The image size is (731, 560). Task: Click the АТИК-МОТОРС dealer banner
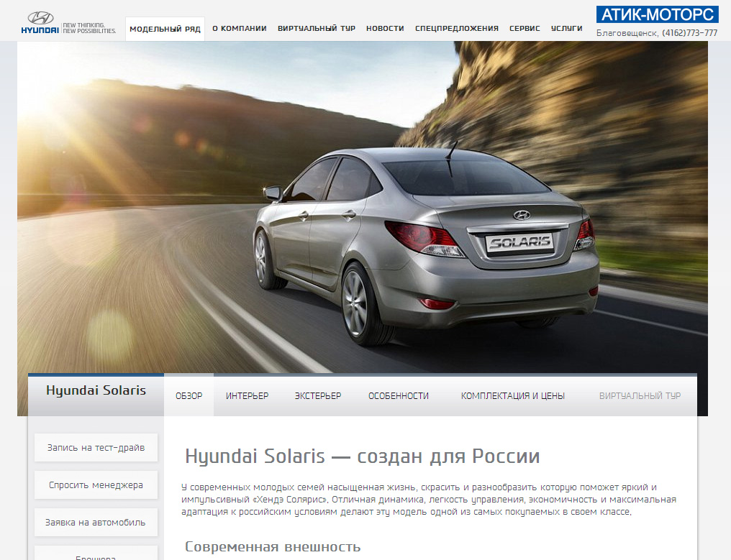(658, 14)
